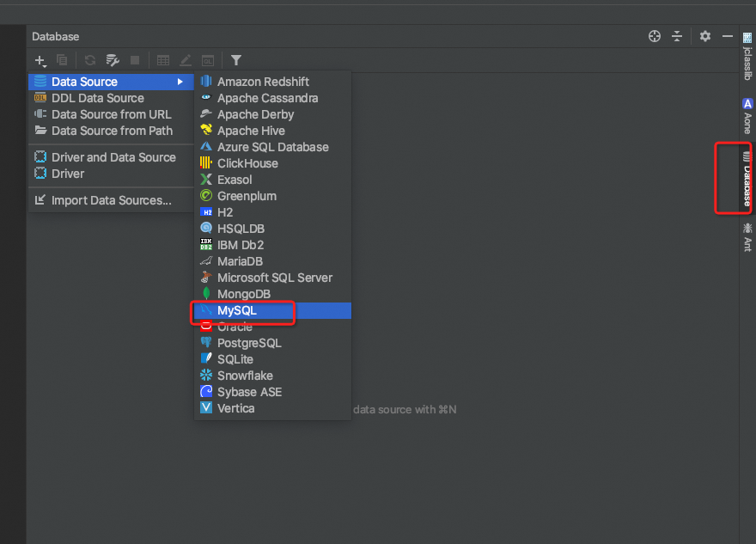Select MongoDB data source
Screen dimensions: 756x544
[273, 294]
